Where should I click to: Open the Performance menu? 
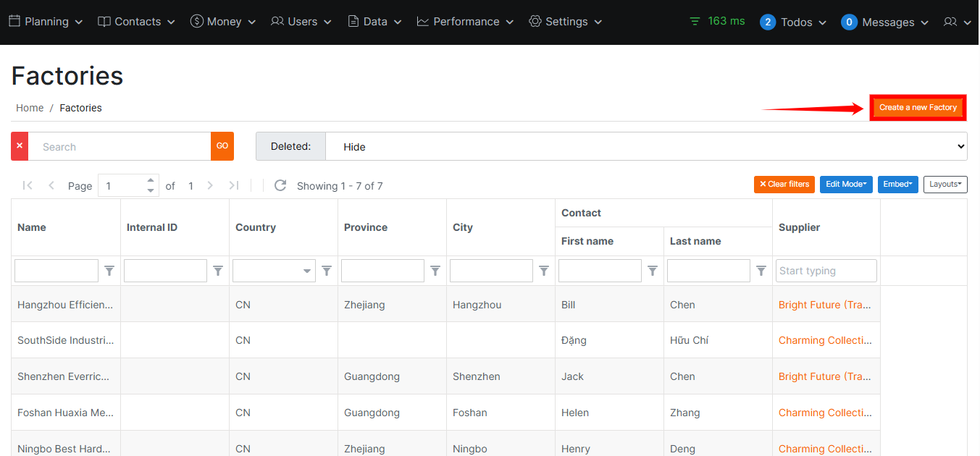click(x=465, y=22)
